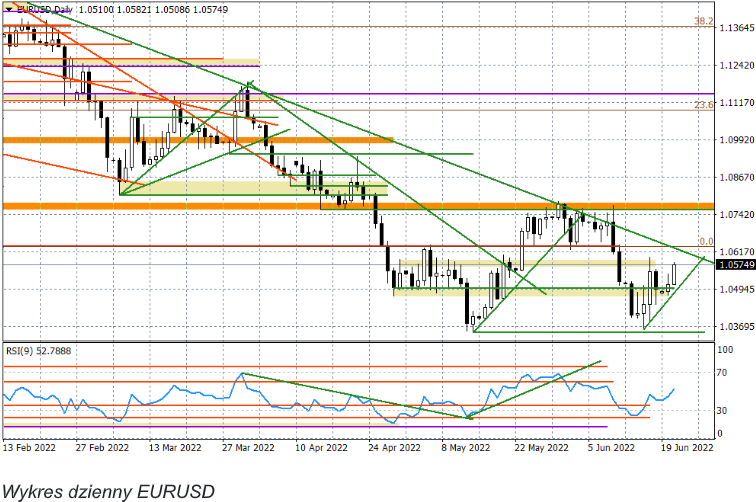The width and height of the screenshot is (756, 502).
Task: Select the purple horizontal line in RSI panel
Action: click(x=300, y=427)
